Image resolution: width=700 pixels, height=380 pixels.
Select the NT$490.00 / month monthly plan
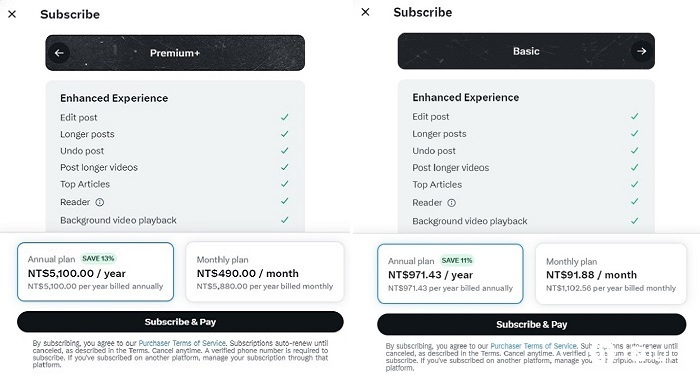[x=265, y=272]
